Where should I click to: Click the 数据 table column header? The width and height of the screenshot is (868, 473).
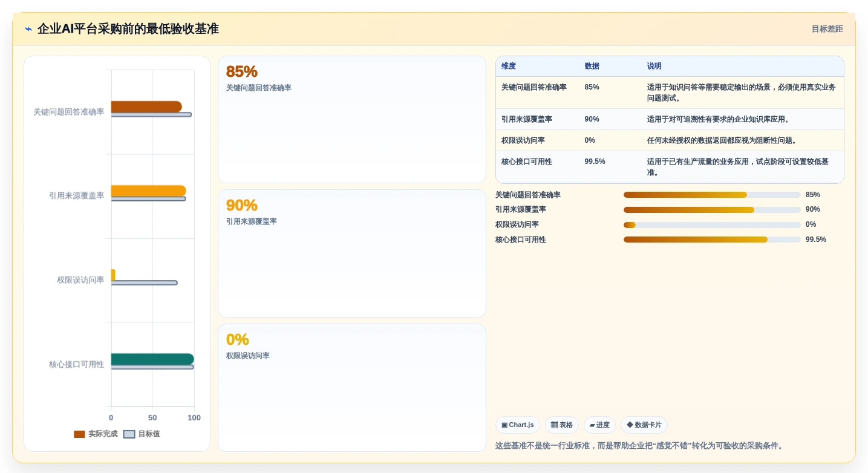pyautogui.click(x=592, y=67)
